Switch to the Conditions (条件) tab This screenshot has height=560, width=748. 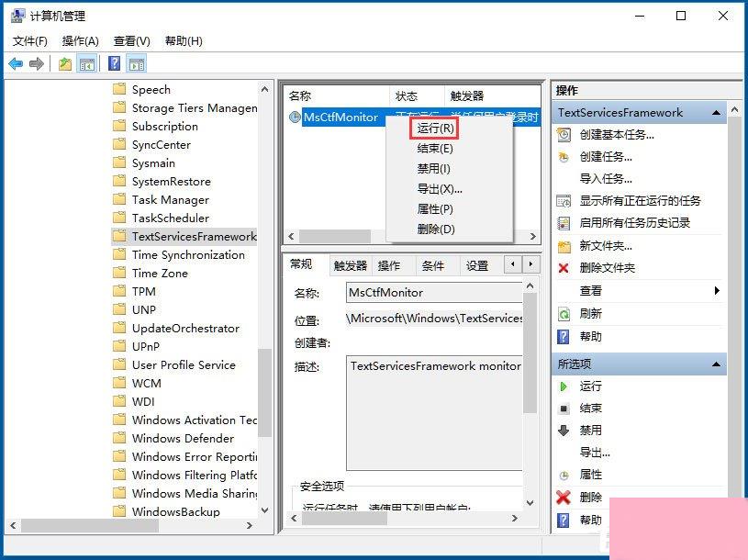433,265
